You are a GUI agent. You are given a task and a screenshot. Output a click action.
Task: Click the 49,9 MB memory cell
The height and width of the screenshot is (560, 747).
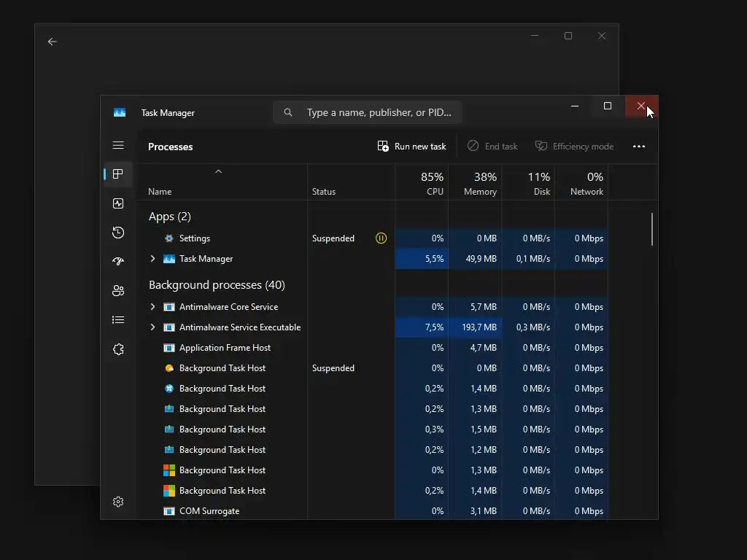click(475, 259)
